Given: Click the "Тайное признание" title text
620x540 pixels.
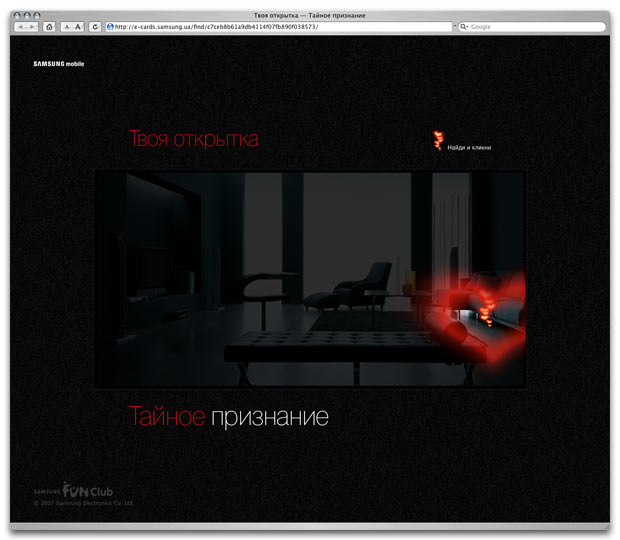Looking at the screenshot, I should pyautogui.click(x=228, y=416).
